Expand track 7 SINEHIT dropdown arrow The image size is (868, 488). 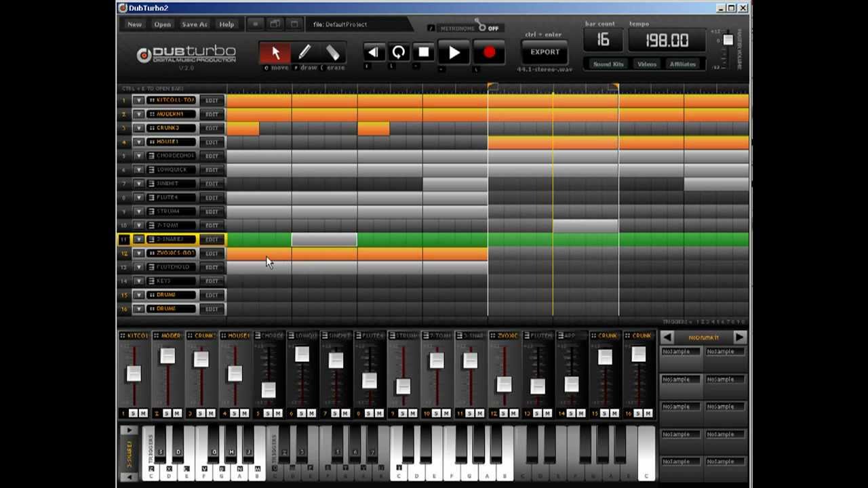(x=138, y=184)
